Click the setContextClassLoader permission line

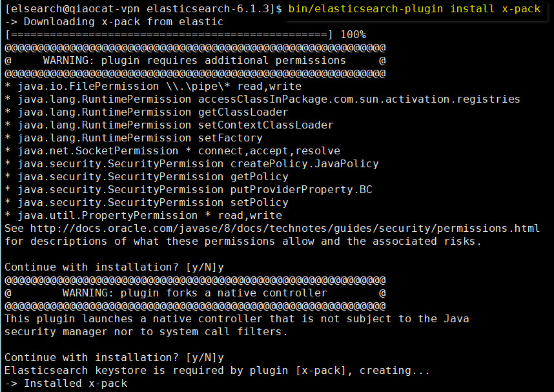169,125
